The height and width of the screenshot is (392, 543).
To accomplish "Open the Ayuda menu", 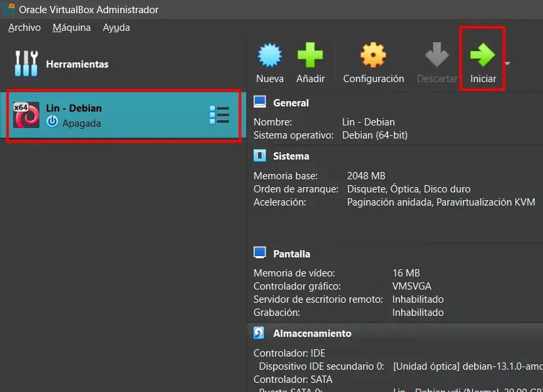I will pos(116,28).
